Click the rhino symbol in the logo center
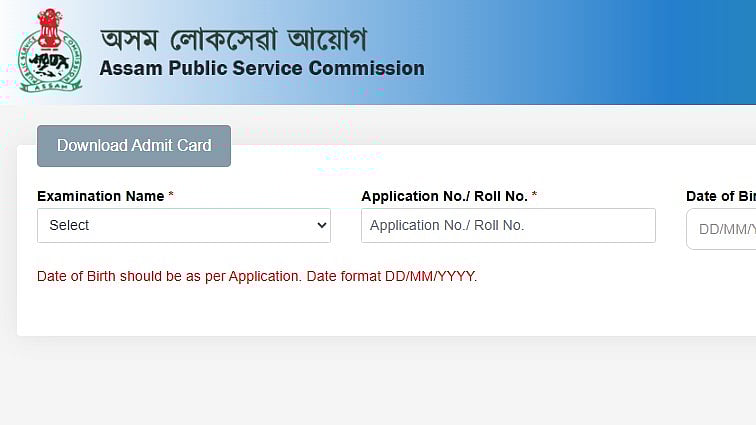Image resolution: width=756 pixels, height=425 pixels. click(x=49, y=65)
